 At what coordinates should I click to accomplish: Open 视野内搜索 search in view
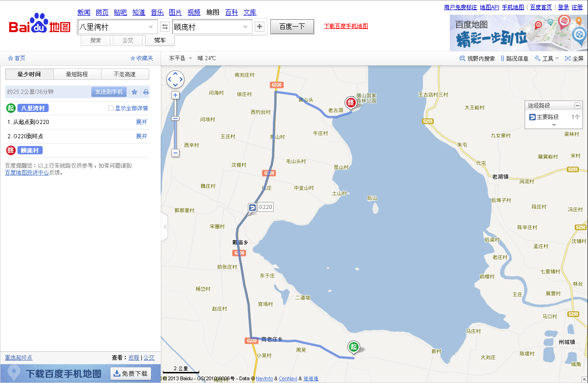pyautogui.click(x=477, y=58)
